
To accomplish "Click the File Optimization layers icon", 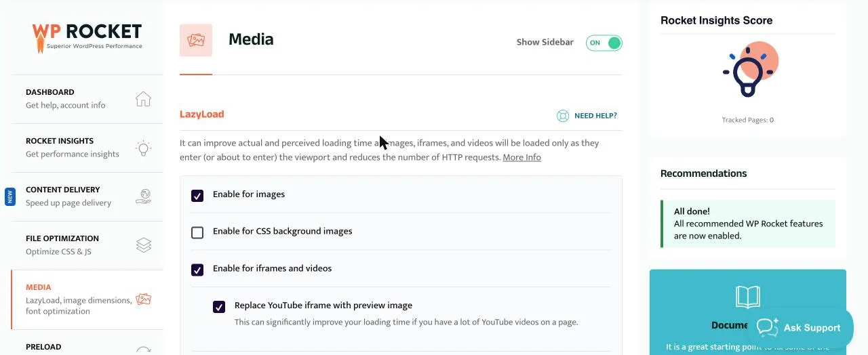I will pos(143,245).
